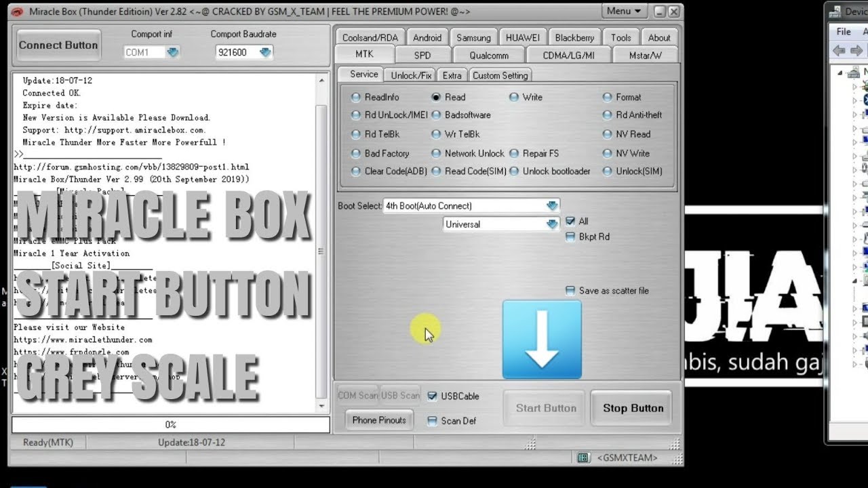
Task: Switch to the MTK tab
Action: pos(364,54)
